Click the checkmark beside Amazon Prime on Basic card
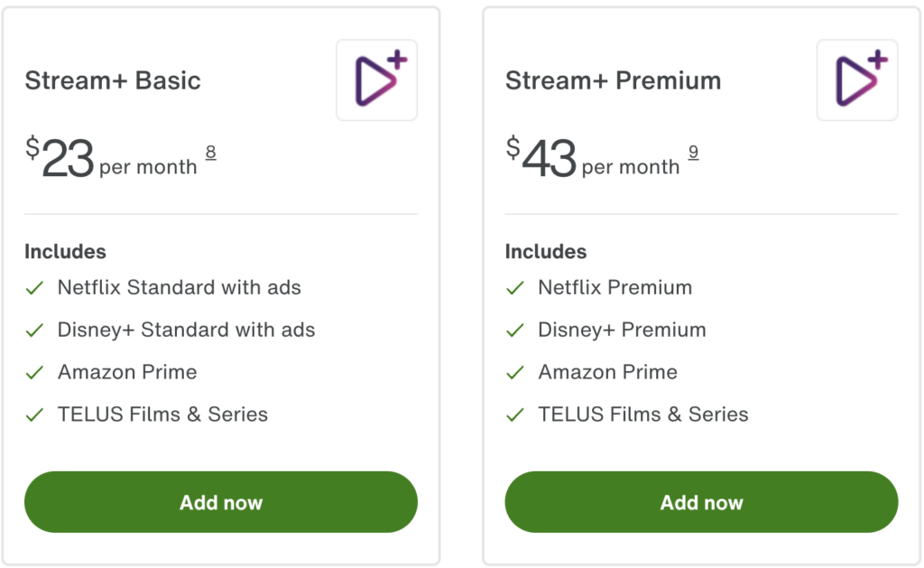The image size is (924, 568). pyautogui.click(x=34, y=372)
